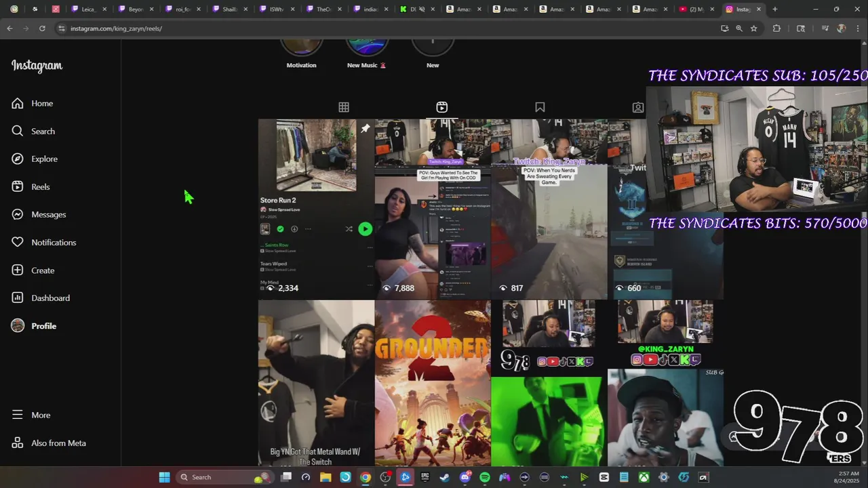This screenshot has height=488, width=868.
Task: Open the Settings gear in taskbar
Action: point(664,477)
